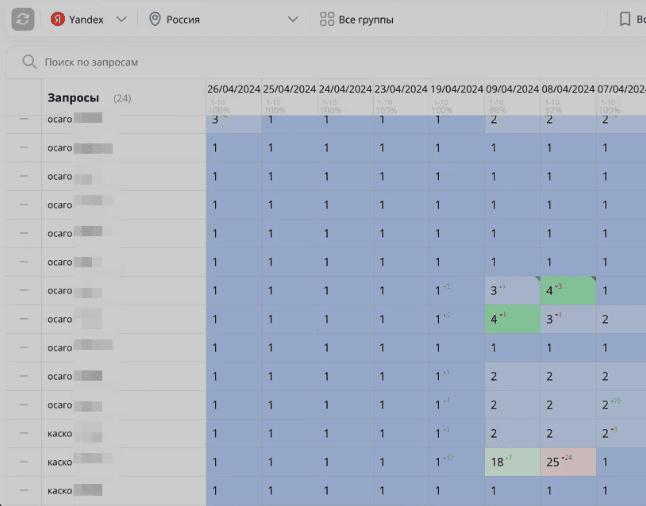This screenshot has width=646, height=506.
Task: Click the green cell 4 under 08/04/2024
Action: 568,291
